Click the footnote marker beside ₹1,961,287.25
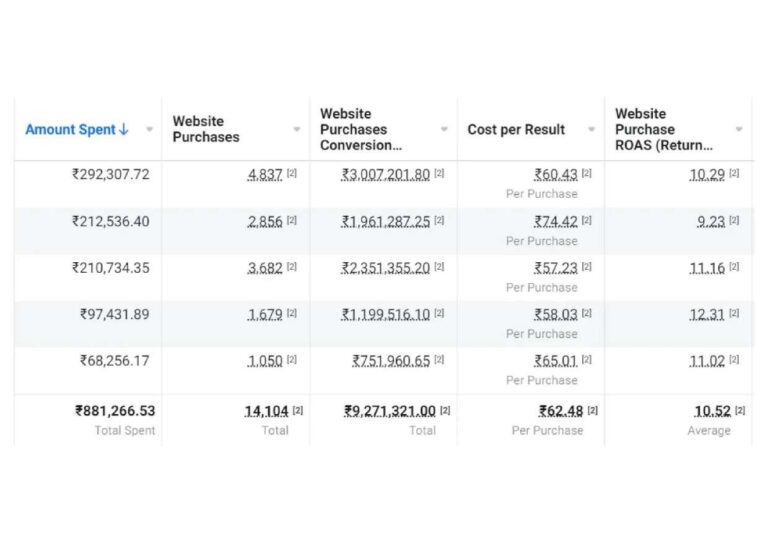This screenshot has height=543, width=768. [x=439, y=221]
